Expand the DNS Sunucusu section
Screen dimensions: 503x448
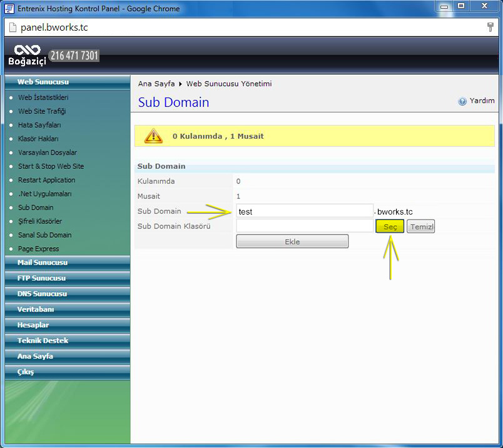coord(42,294)
